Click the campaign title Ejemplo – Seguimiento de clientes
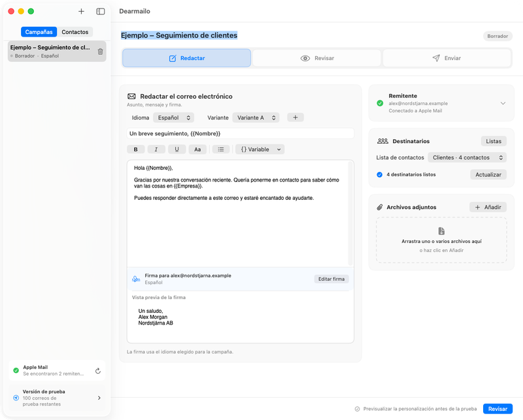This screenshot has width=523, height=420. click(x=179, y=35)
